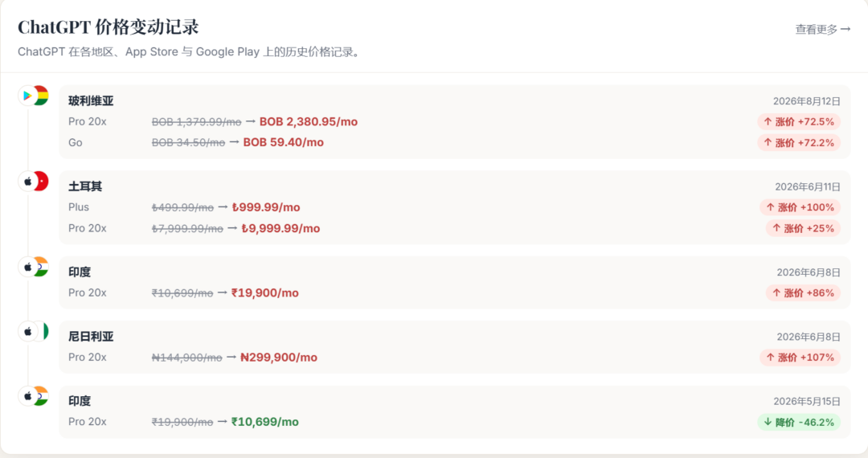Click the ChatGPT 价格变动记录 heading
Viewport: 868px width, 458px height.
click(108, 27)
